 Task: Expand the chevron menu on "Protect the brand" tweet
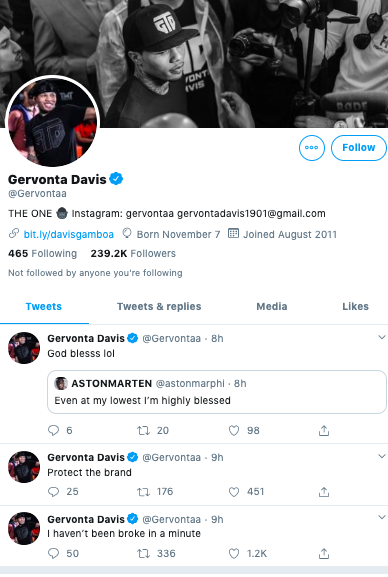click(x=382, y=456)
